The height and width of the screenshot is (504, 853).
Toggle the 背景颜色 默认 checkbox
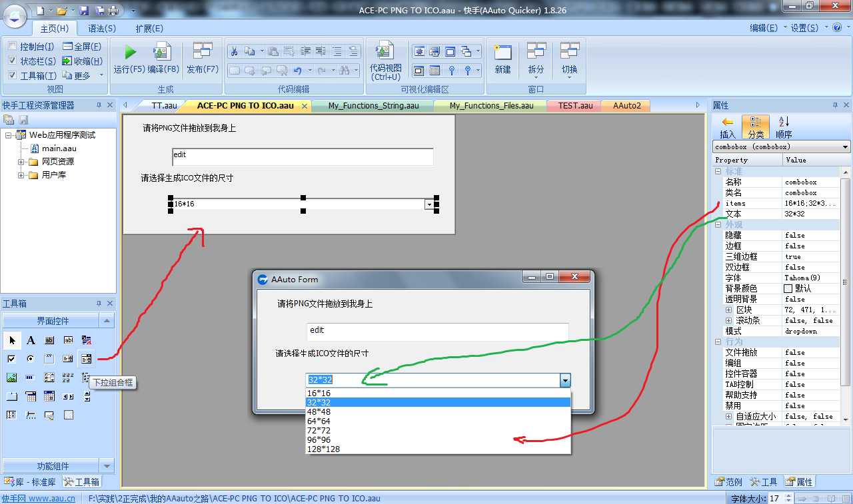[x=788, y=288]
